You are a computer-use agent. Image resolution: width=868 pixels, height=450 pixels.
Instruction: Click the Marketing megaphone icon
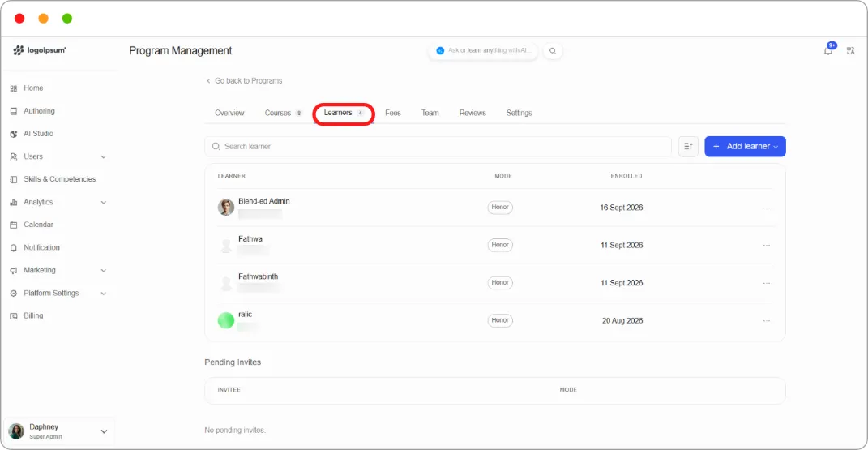14,271
